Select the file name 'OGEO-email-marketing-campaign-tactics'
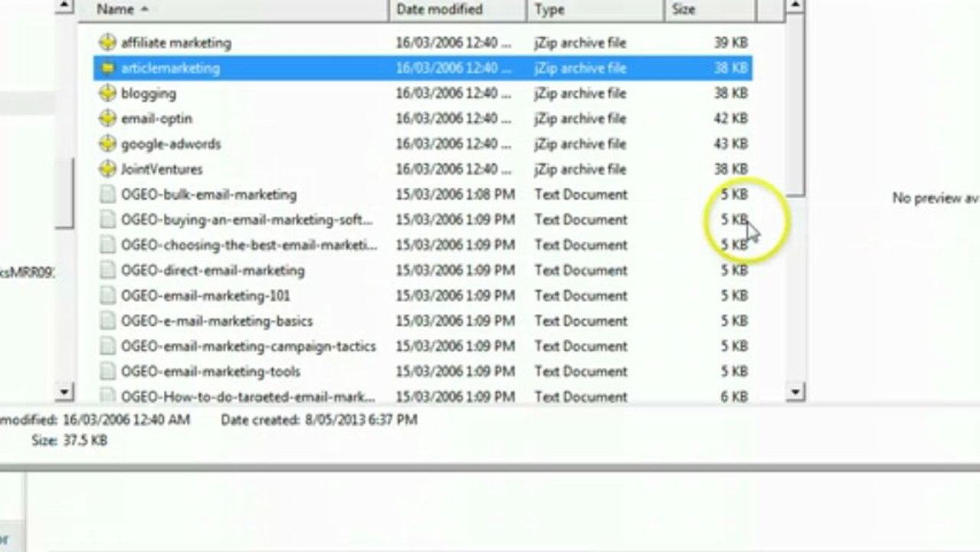Screen dimensions: 980x552 pyautogui.click(x=248, y=347)
